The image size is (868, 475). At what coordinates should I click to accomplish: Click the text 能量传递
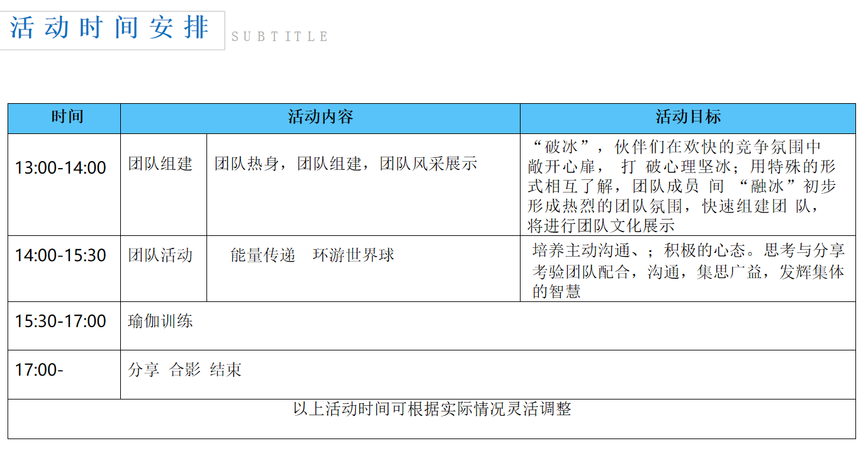point(262,255)
